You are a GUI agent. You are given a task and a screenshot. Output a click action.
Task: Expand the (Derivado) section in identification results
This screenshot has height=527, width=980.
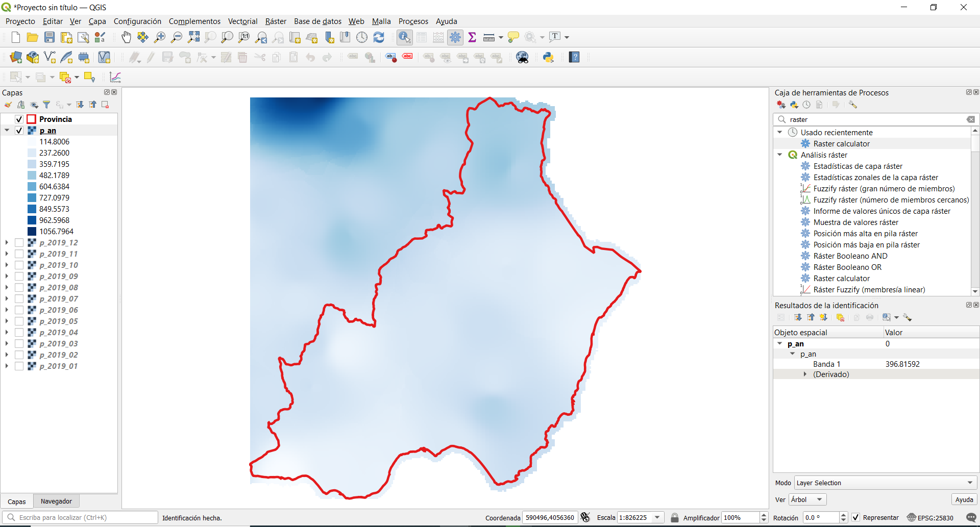click(805, 374)
